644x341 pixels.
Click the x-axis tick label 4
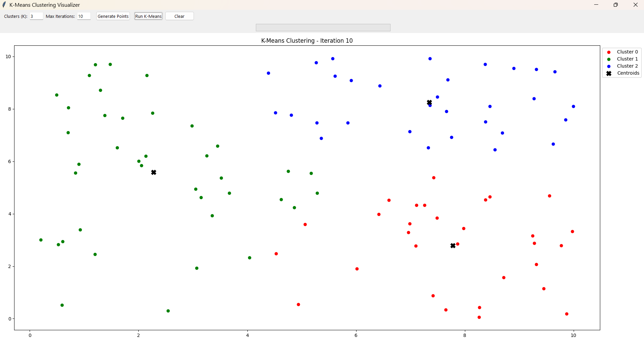(247, 335)
